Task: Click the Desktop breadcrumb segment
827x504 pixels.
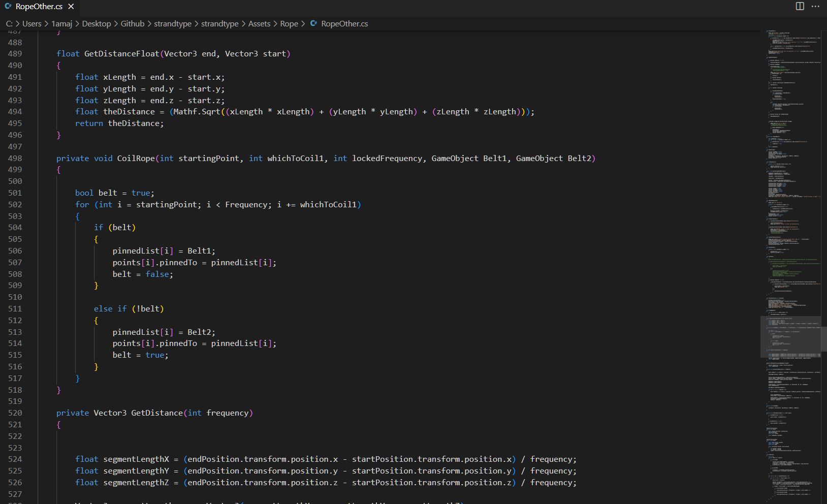Action: click(97, 23)
